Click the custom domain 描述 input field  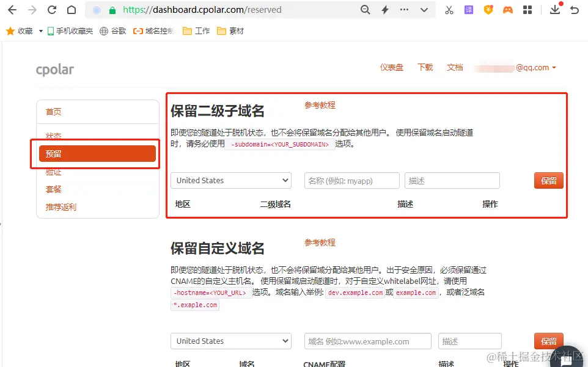coord(470,341)
